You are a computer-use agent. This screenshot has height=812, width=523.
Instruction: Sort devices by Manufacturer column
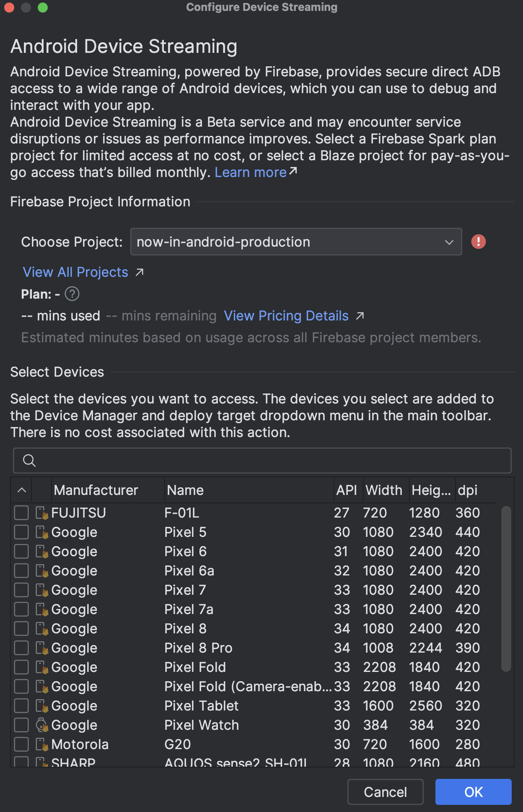tap(96, 490)
